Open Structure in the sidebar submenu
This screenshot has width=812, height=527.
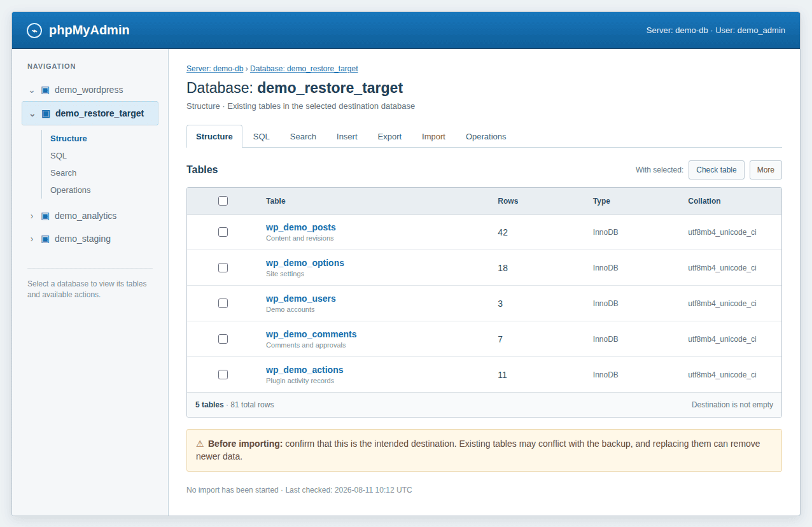[69, 138]
